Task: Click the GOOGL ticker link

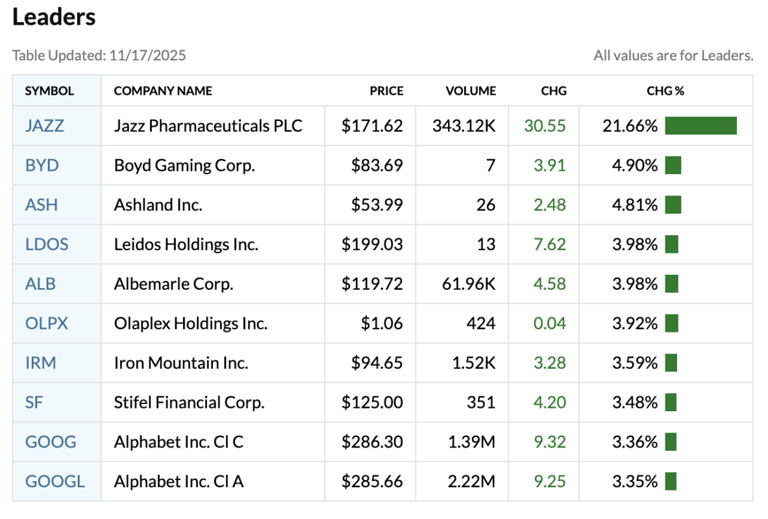Action: click(x=55, y=481)
